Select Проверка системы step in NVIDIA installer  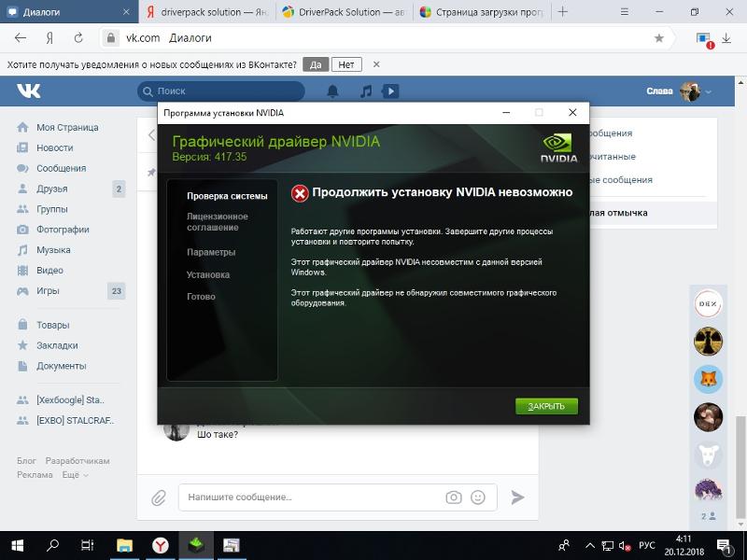(227, 196)
